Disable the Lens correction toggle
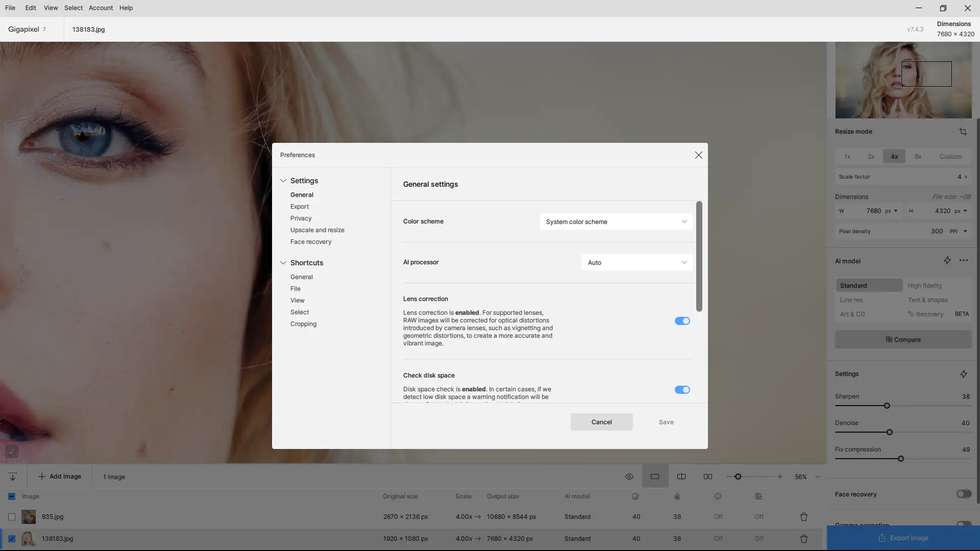 pyautogui.click(x=682, y=321)
